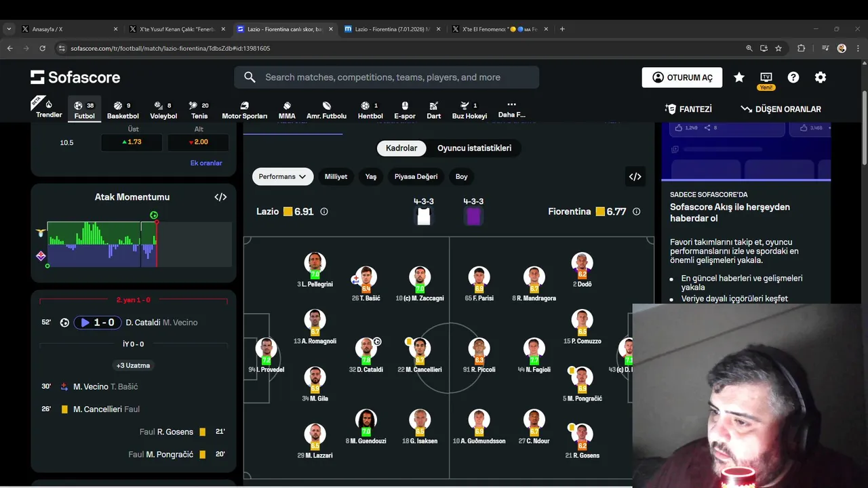The image size is (868, 488).
Task: Open Chrome zoom magnifier icon
Action: (x=749, y=48)
